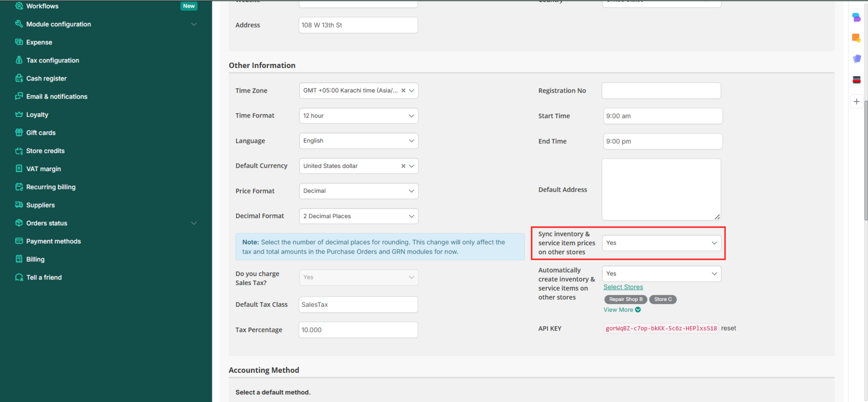Expand the Orders status submenu chevron

[194, 223]
